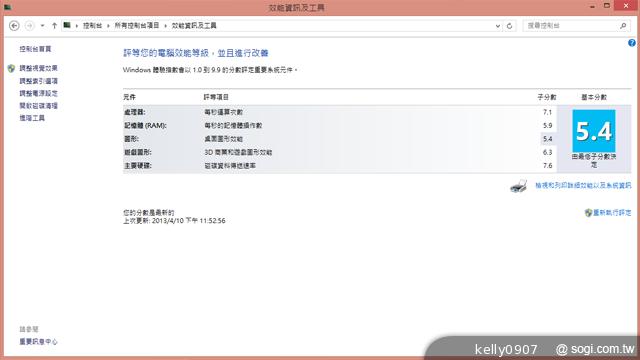This screenshot has height=360, width=640.
Task: Open 進階工具 link in sidebar
Action: click(32, 118)
